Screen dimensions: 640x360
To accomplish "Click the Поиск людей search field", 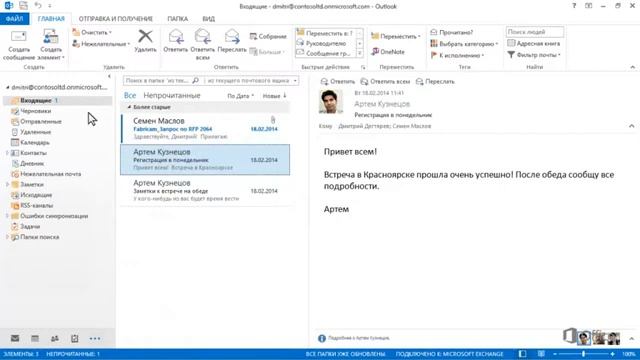I will click(535, 32).
